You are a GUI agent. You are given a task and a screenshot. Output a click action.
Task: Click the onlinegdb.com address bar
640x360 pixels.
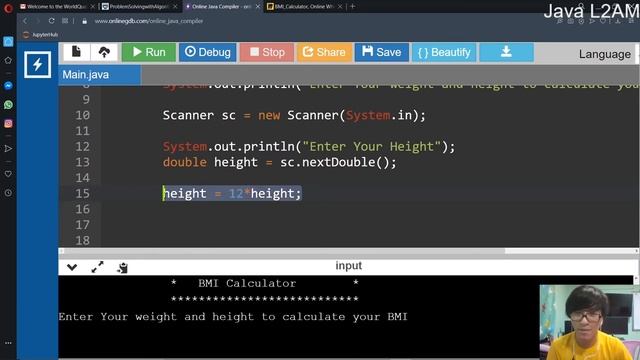[x=149, y=21]
